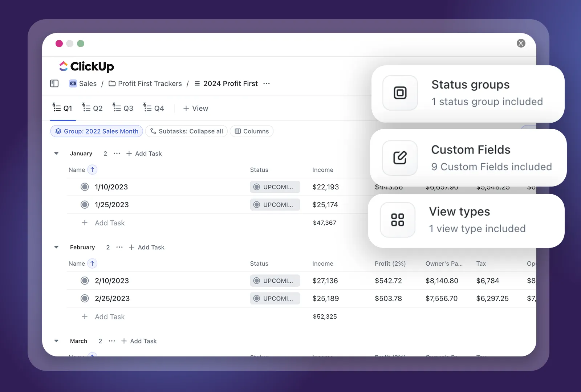581x392 pixels.
Task: Click the plus icon in January's Add Task row
Action: [x=85, y=223]
